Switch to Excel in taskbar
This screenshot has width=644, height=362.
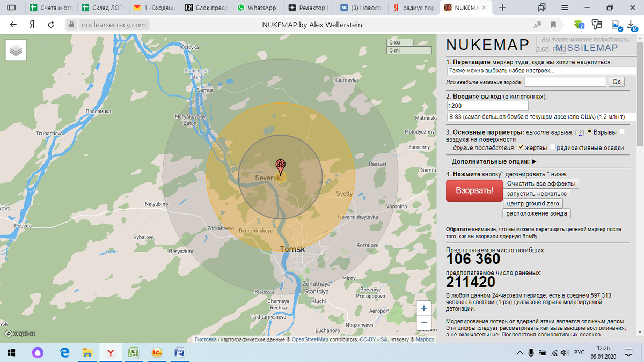pyautogui.click(x=134, y=352)
